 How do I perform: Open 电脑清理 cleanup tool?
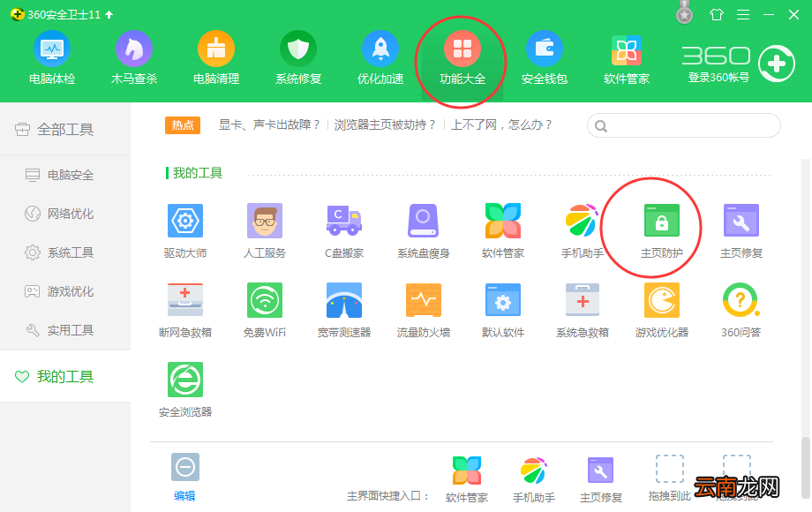(216, 58)
